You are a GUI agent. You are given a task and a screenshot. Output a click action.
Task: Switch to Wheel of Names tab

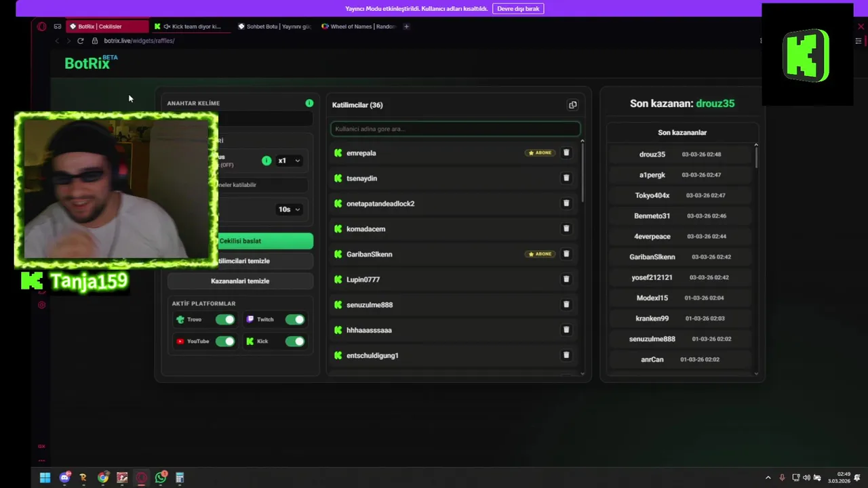click(x=358, y=26)
